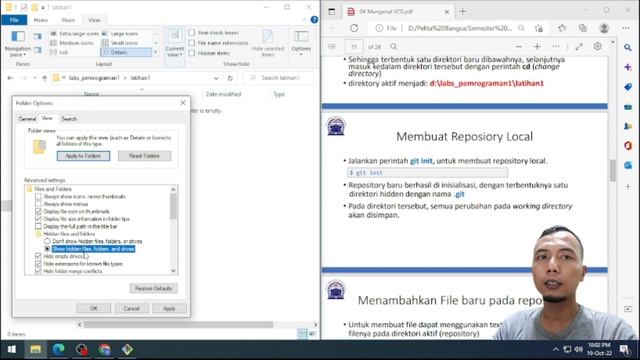The height and width of the screenshot is (360, 640).
Task: Open Edge Collections icon
Action: tap(583, 28)
